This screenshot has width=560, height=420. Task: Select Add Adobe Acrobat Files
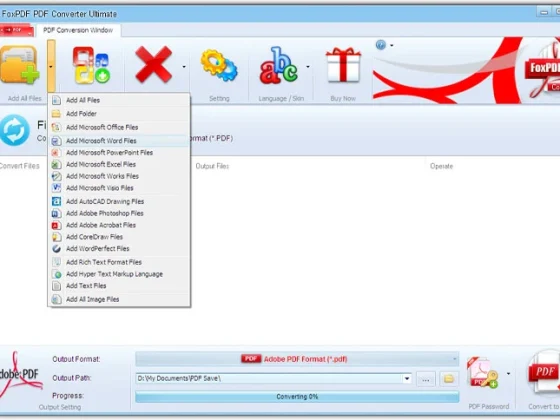pyautogui.click(x=118, y=225)
